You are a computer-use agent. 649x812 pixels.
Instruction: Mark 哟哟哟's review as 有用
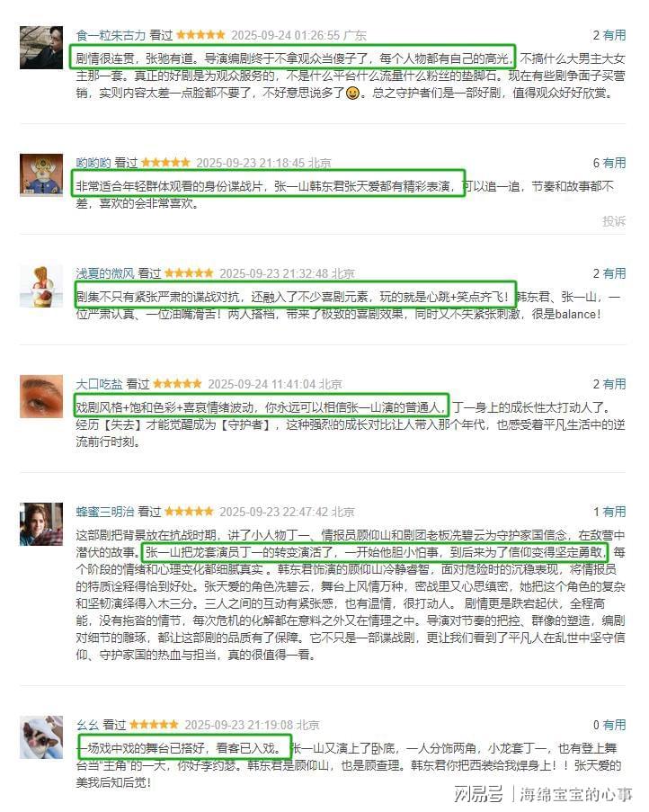click(614, 163)
